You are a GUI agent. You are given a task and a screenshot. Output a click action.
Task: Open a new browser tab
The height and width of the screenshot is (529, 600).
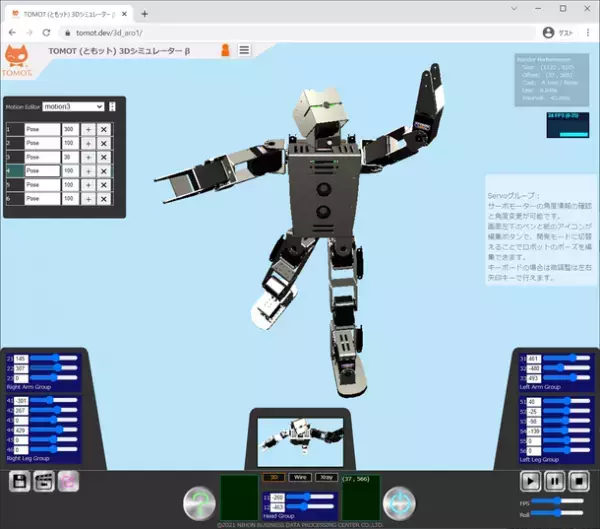pos(144,14)
